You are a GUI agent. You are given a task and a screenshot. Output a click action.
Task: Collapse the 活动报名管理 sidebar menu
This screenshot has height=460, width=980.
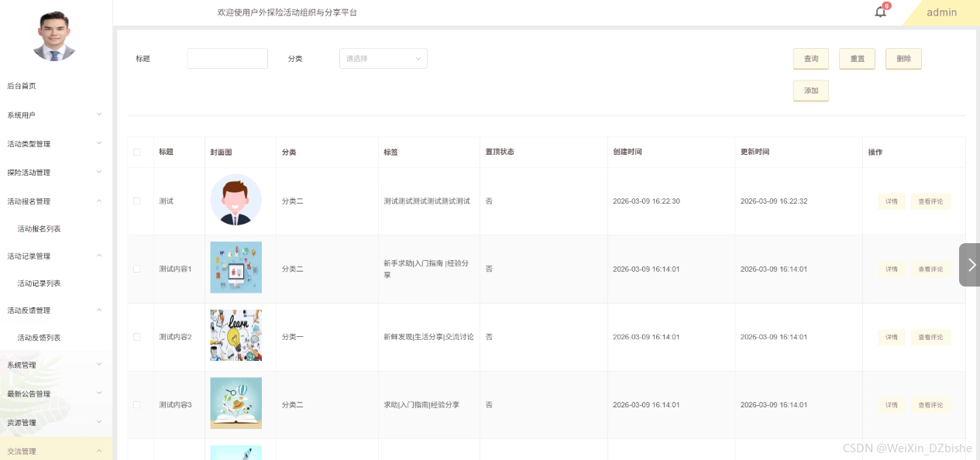pos(56,201)
